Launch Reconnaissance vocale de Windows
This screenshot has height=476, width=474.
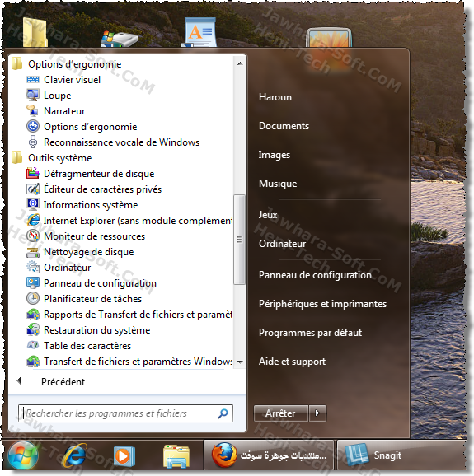(121, 142)
